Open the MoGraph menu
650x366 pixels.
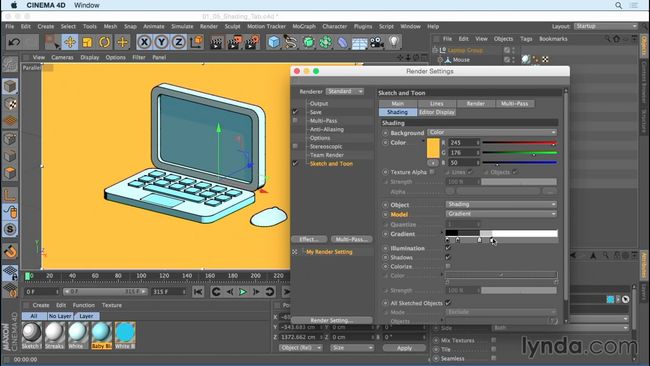tap(304, 27)
